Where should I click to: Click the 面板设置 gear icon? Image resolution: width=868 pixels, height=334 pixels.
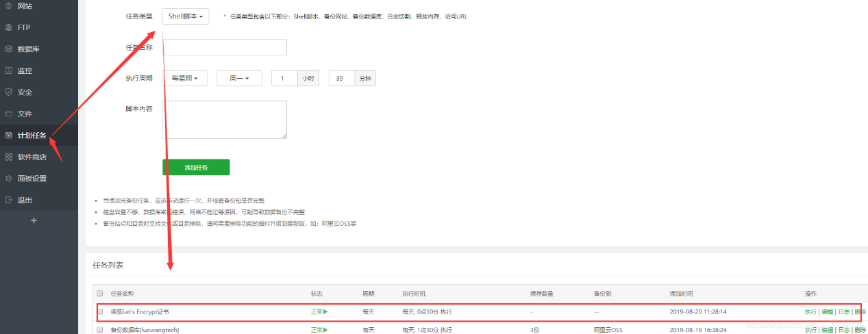tap(8, 179)
